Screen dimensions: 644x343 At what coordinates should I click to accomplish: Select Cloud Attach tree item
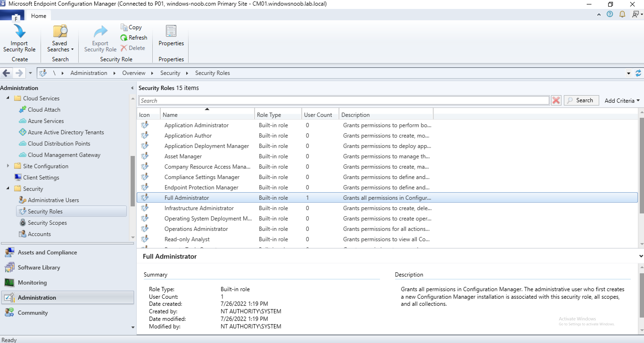(x=40, y=109)
